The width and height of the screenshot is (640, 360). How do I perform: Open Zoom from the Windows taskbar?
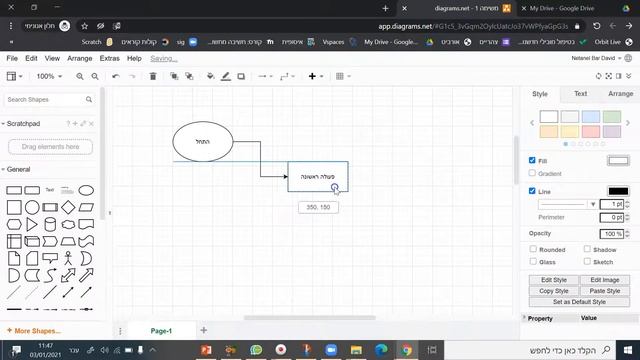pyautogui.click(x=331, y=350)
